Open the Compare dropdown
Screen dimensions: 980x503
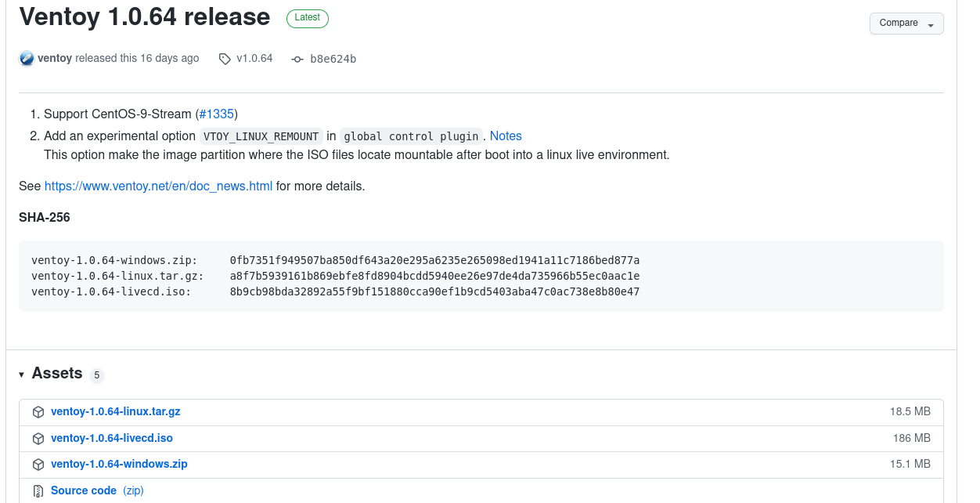(906, 24)
